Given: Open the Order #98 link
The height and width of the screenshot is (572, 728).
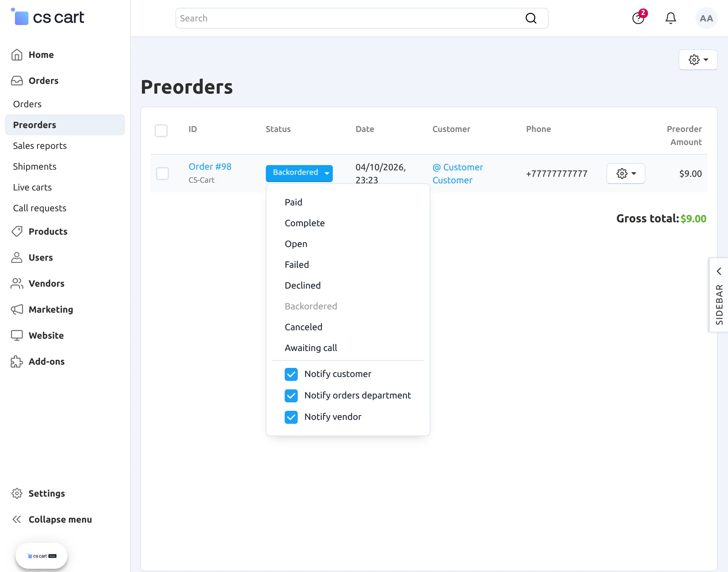Looking at the screenshot, I should click(x=210, y=166).
